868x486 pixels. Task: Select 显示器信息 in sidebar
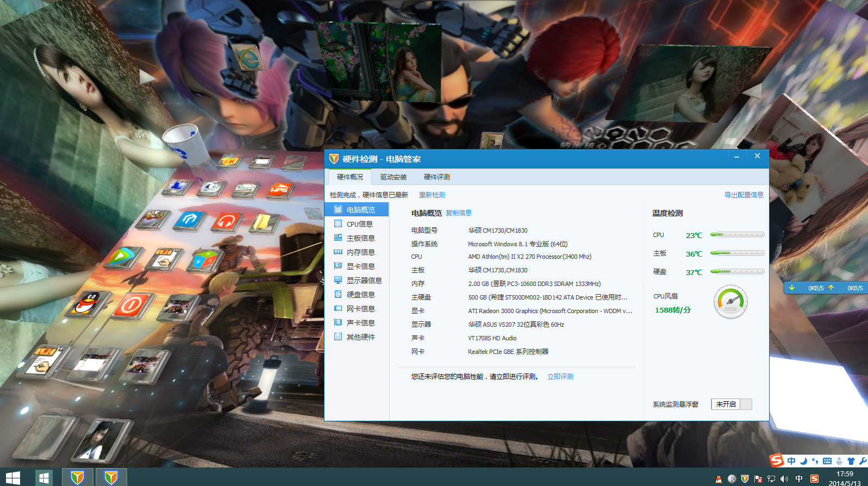pyautogui.click(x=357, y=281)
